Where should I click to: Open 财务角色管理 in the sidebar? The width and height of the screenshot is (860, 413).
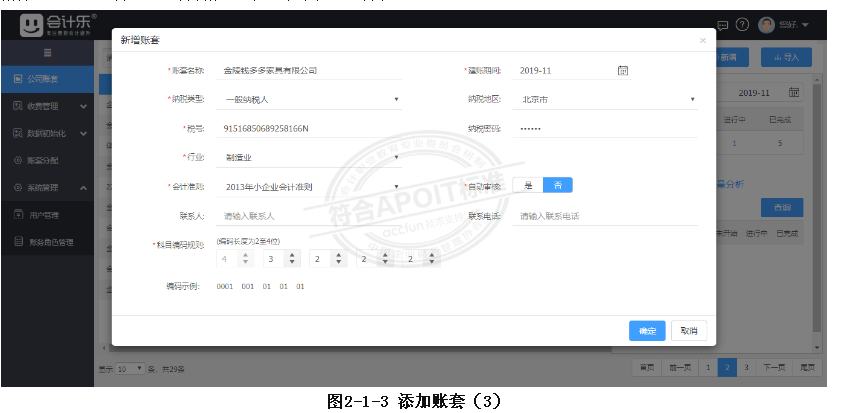point(48,242)
